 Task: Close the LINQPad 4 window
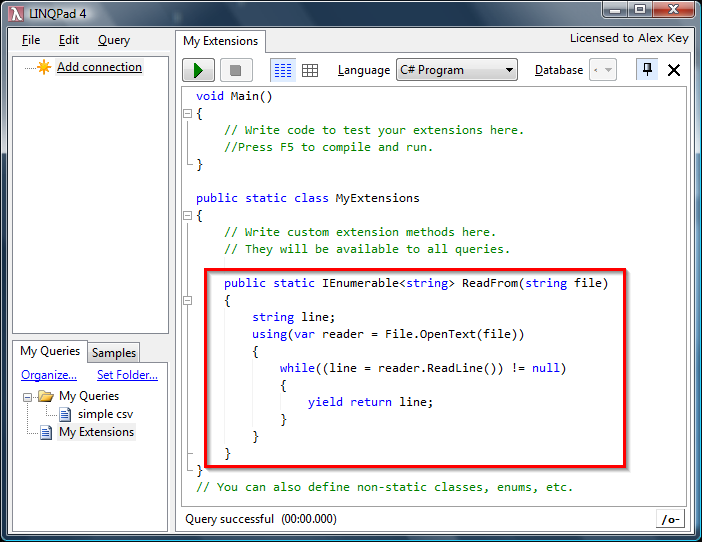[x=673, y=9]
